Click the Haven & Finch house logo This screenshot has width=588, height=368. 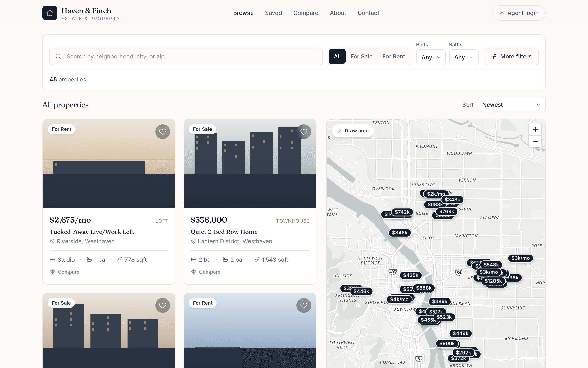(50, 13)
